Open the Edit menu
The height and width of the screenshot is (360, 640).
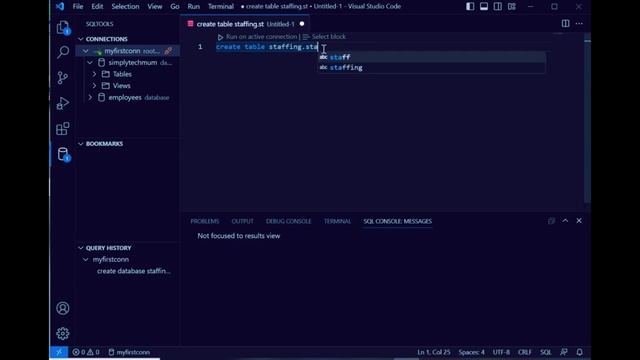(97, 7)
